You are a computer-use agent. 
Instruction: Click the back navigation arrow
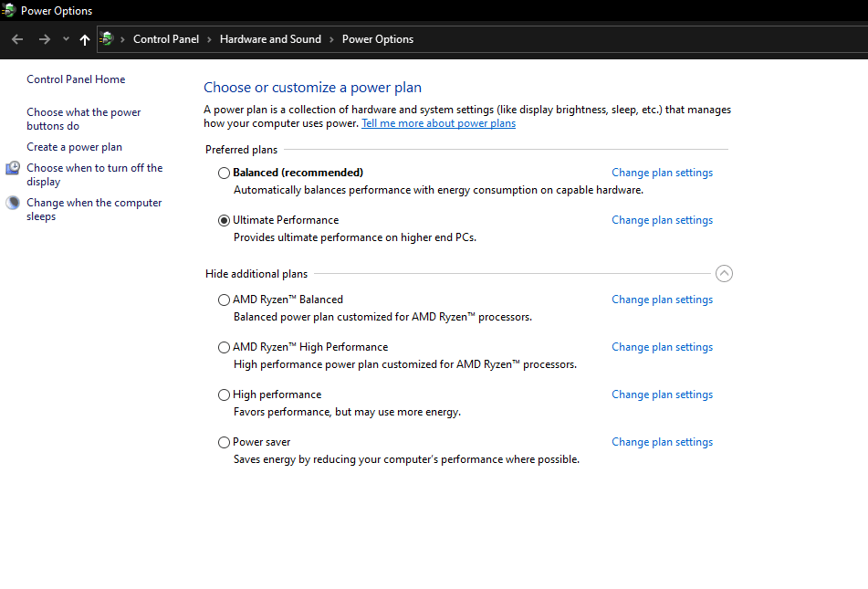(x=16, y=38)
